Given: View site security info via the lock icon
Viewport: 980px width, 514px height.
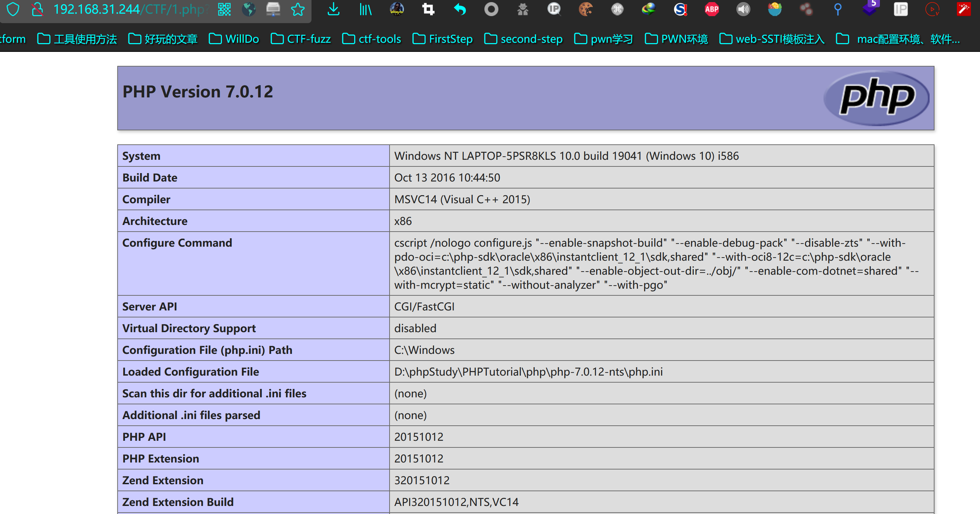Looking at the screenshot, I should pyautogui.click(x=38, y=9).
